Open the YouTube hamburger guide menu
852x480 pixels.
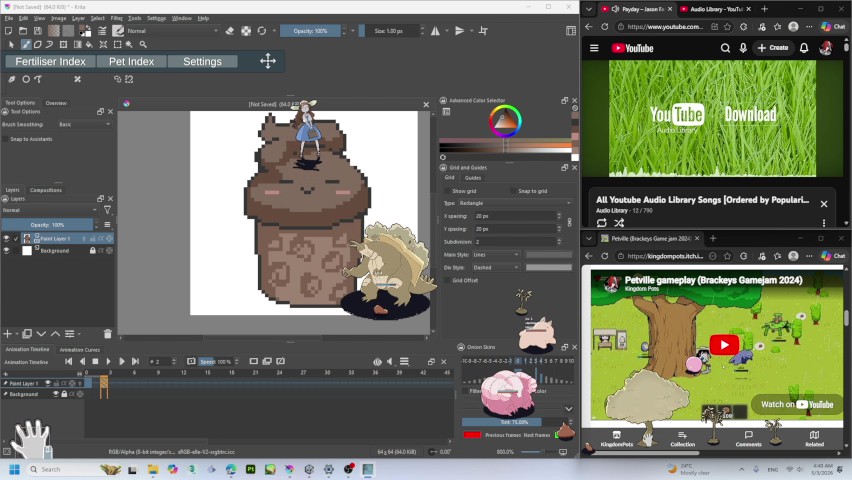[594, 48]
